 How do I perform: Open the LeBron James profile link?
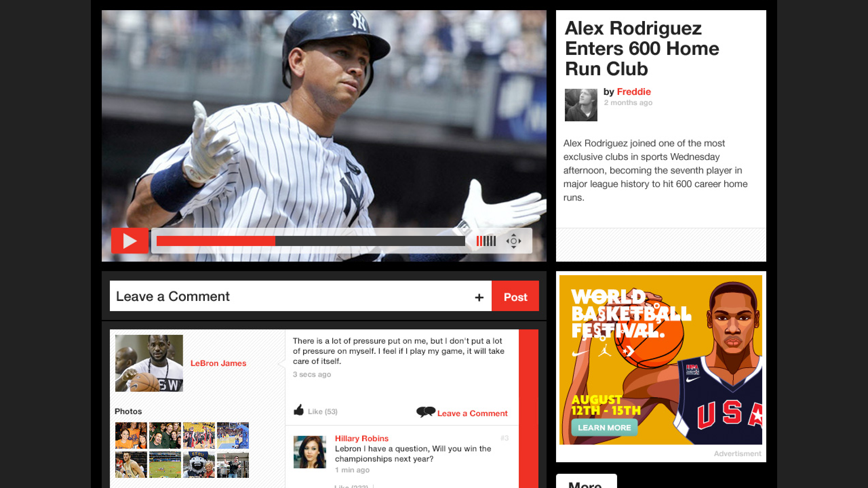[x=218, y=363]
